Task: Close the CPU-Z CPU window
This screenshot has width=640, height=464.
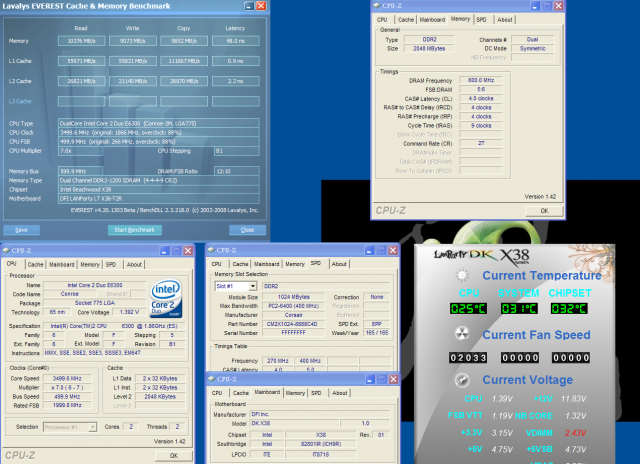Action: pos(188,251)
